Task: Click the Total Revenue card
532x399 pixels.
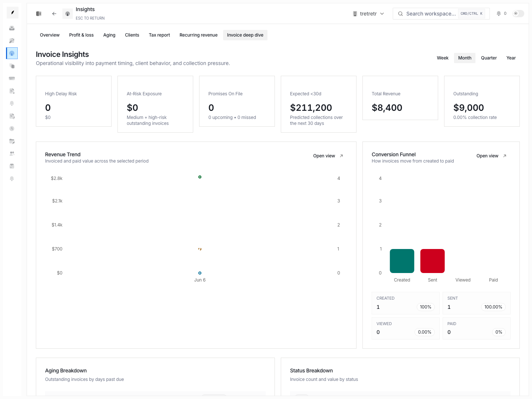Action: [x=400, y=98]
